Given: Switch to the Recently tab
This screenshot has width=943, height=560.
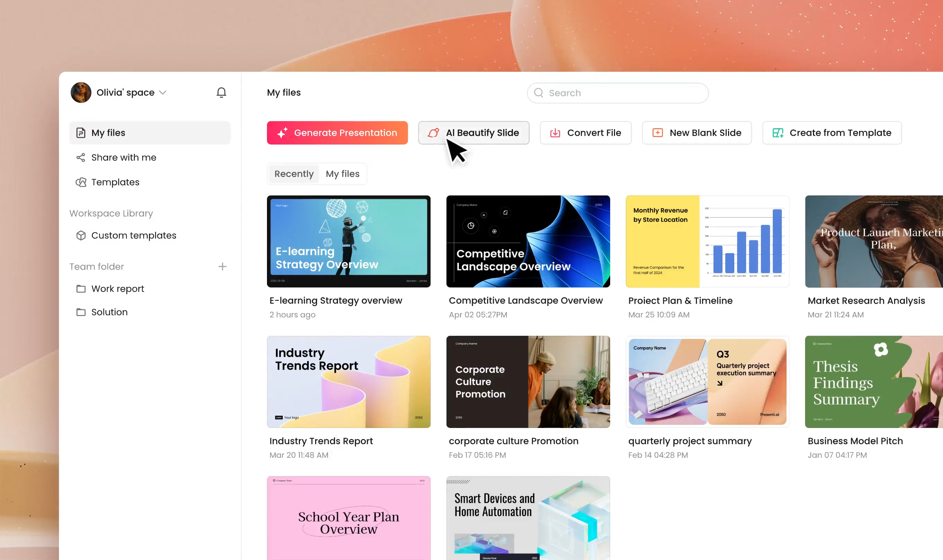Looking at the screenshot, I should click(294, 174).
